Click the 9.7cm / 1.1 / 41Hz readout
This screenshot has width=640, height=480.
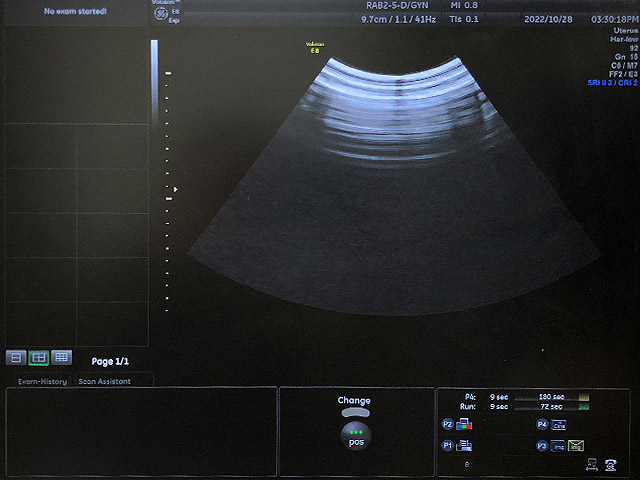398,19
